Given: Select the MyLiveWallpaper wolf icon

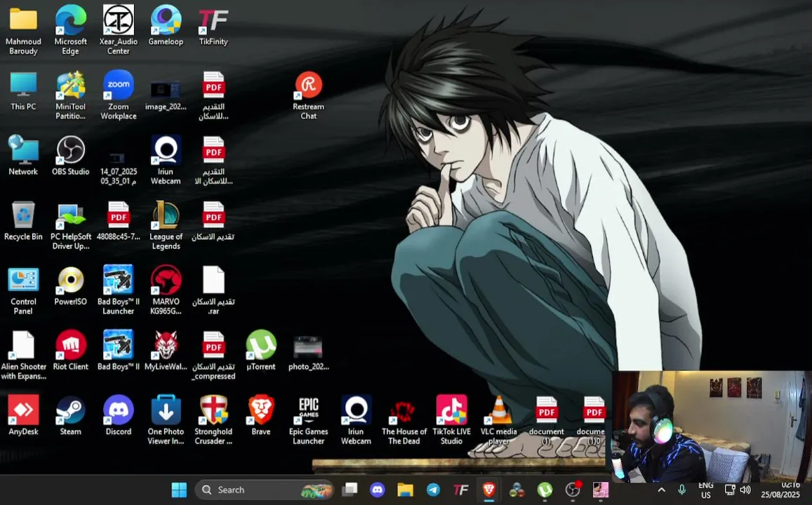Looking at the screenshot, I should pos(166,351).
